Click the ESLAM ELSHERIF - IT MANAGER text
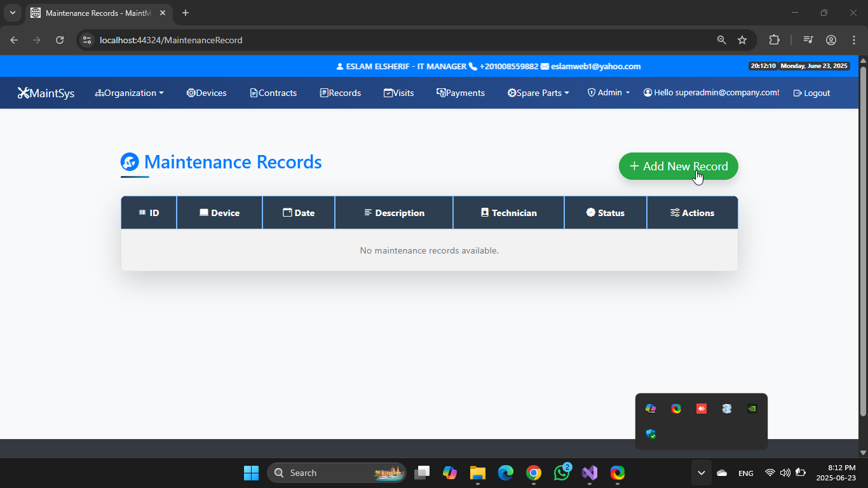 tap(406, 66)
